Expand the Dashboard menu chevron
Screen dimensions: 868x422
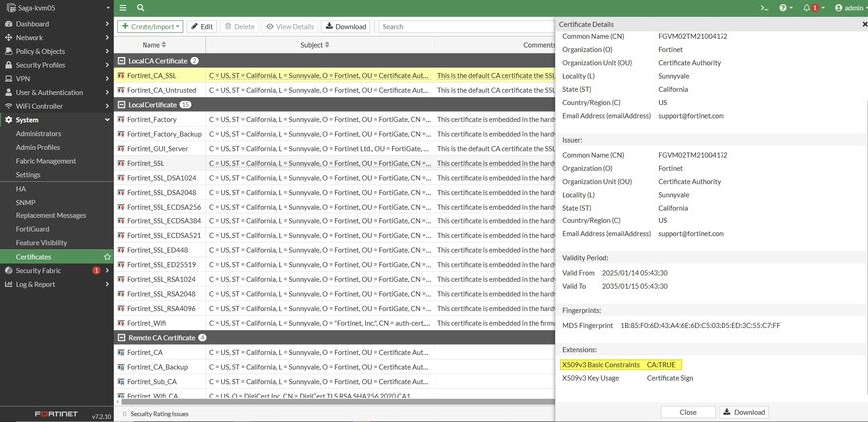(x=107, y=24)
